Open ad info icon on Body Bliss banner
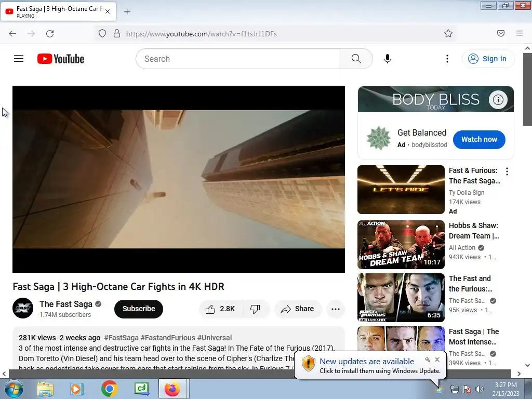This screenshot has height=399, width=532. [x=498, y=100]
